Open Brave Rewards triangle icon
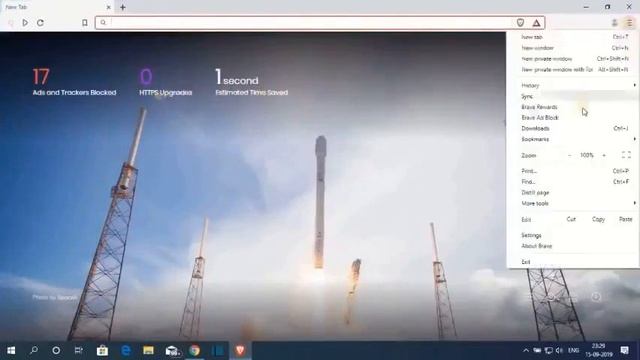 tap(536, 23)
